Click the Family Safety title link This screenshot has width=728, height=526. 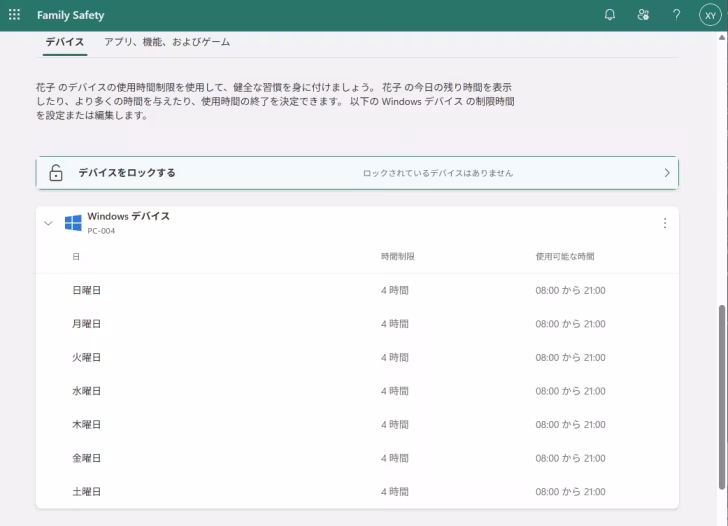coord(71,15)
